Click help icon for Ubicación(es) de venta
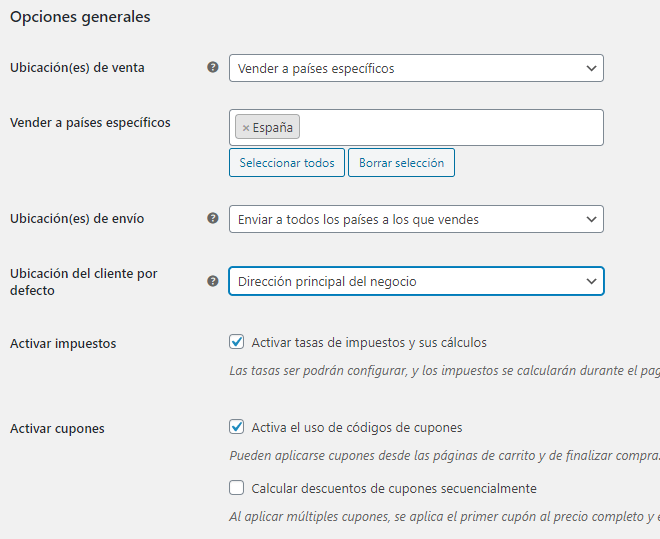Image resolution: width=660 pixels, height=539 pixels. click(x=212, y=67)
